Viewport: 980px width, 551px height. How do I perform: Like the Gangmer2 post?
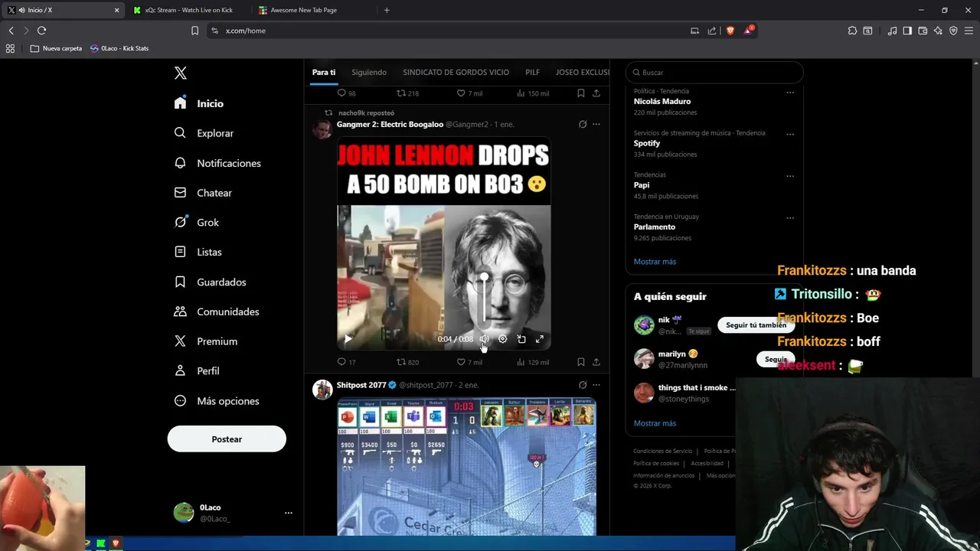click(469, 362)
